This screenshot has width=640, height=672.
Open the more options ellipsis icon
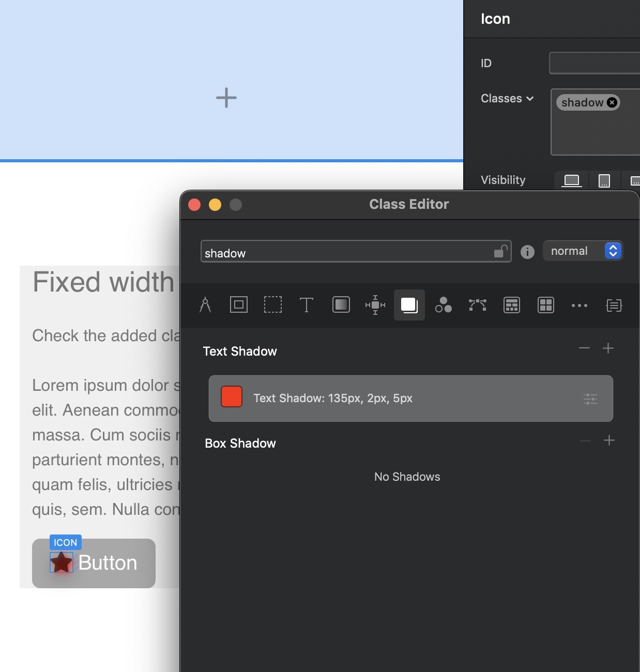(x=580, y=305)
